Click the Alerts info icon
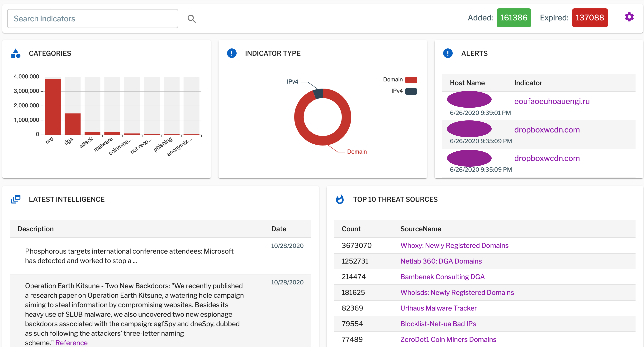Viewport: 644px width, 347px height. point(448,53)
